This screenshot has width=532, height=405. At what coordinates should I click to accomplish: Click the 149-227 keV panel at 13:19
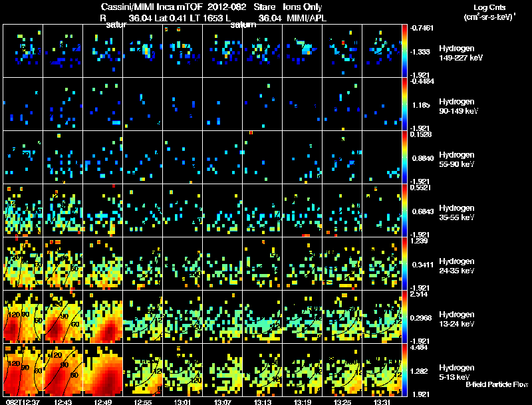303,51
